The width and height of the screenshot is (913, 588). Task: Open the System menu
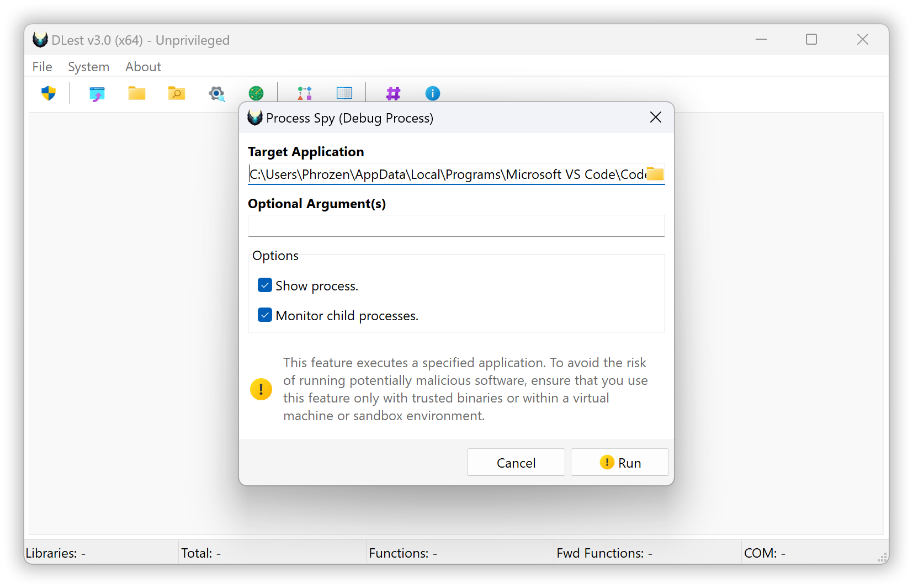[88, 66]
